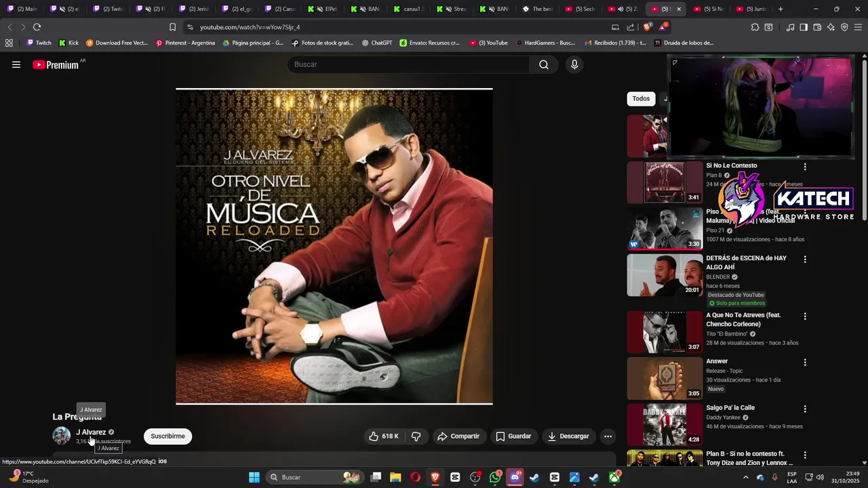This screenshot has height=488, width=868.
Task: Open options for DETRÁS de ESCENA video
Action: tap(805, 260)
